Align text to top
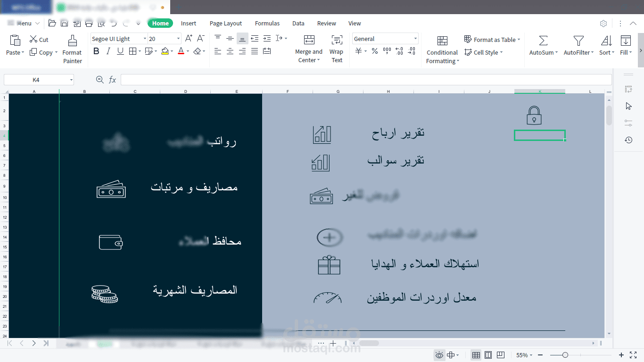 click(217, 38)
